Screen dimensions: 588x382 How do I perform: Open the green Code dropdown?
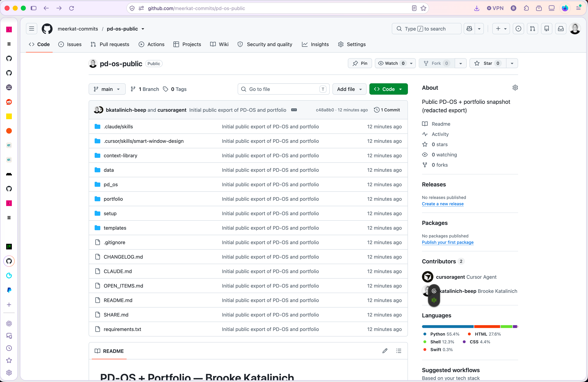click(388, 89)
